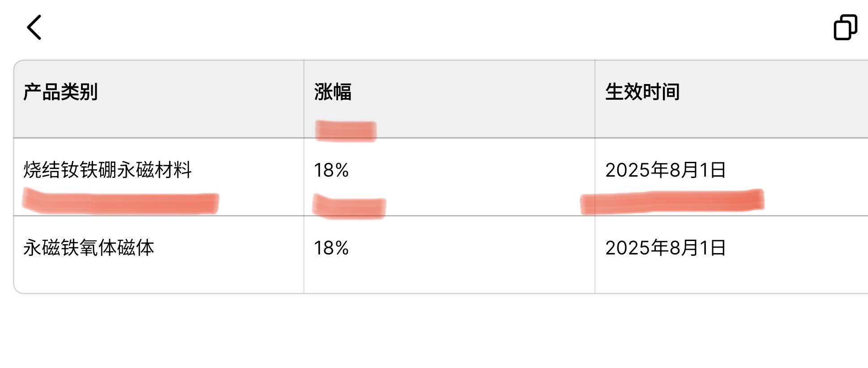The height and width of the screenshot is (368, 868).
Task: Click the 18% value for 烧结钕铁硼永磁材料
Action: (x=331, y=170)
